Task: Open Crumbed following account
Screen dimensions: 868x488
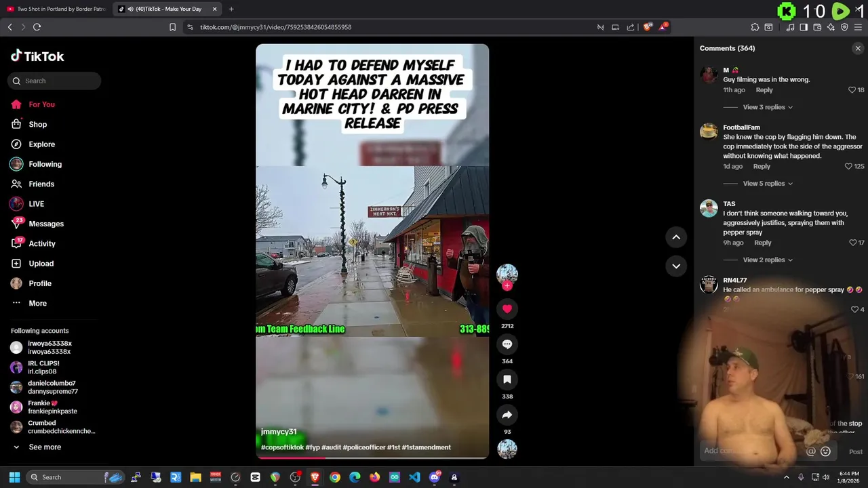Action: [x=62, y=427]
